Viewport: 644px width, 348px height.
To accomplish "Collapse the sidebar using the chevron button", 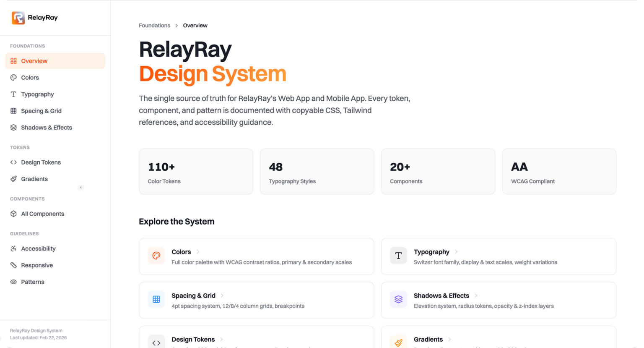I will (80, 187).
